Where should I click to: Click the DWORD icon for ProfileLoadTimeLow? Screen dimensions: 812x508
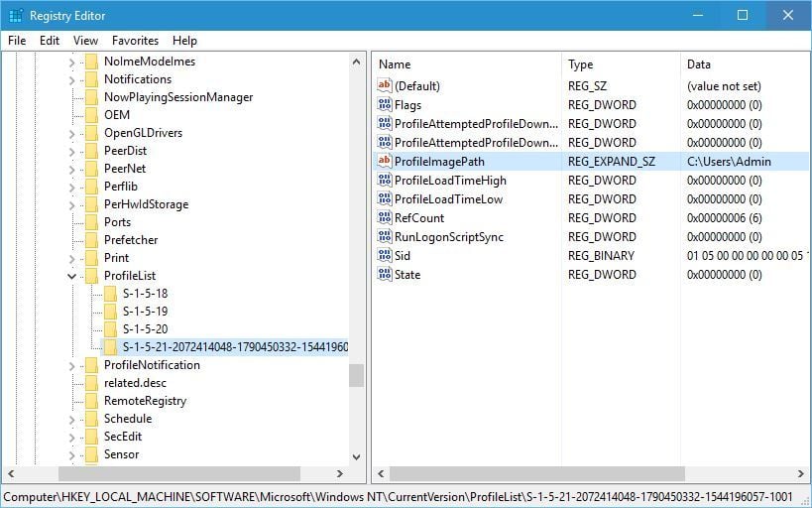pyautogui.click(x=385, y=199)
